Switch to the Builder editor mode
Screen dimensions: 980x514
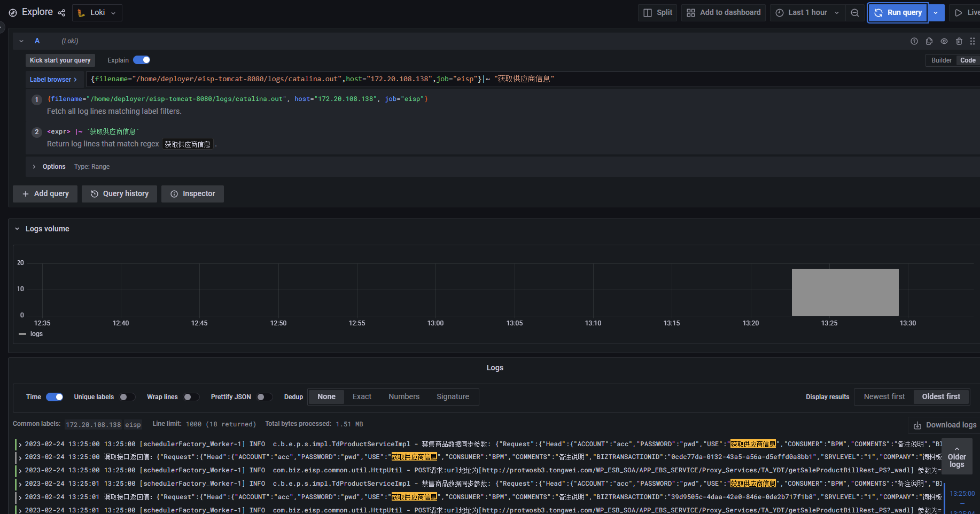(941, 60)
